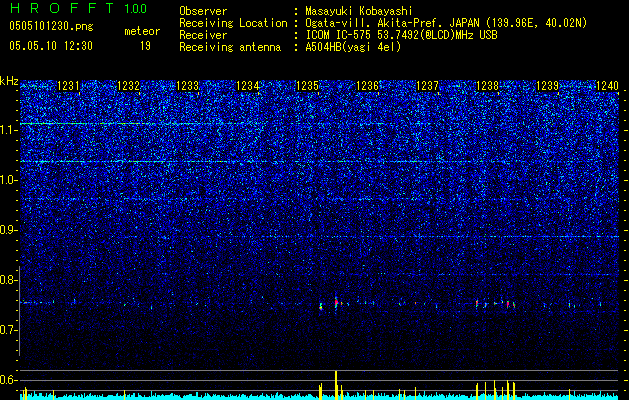
Task: Click the date stamp 05.05.10 12:30
Action: pos(51,46)
